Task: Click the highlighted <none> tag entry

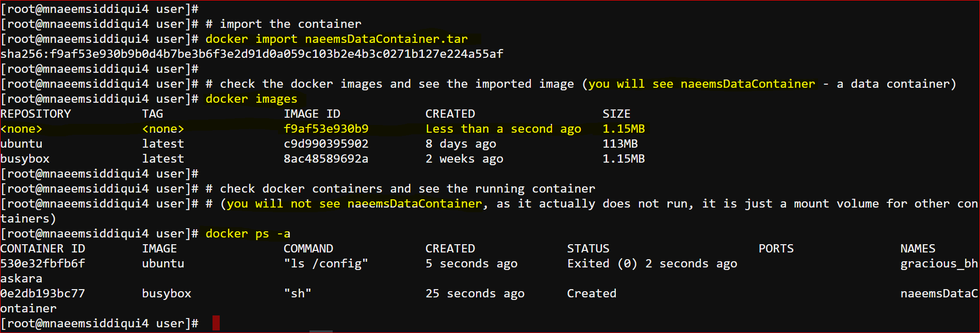Action: tap(163, 129)
